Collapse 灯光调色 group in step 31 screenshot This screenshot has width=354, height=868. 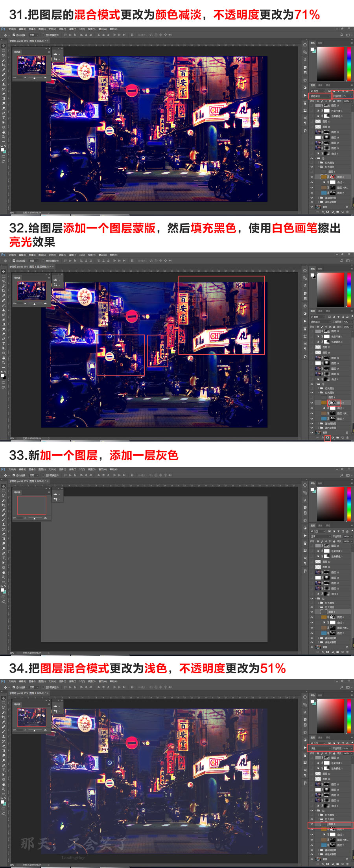(x=318, y=167)
